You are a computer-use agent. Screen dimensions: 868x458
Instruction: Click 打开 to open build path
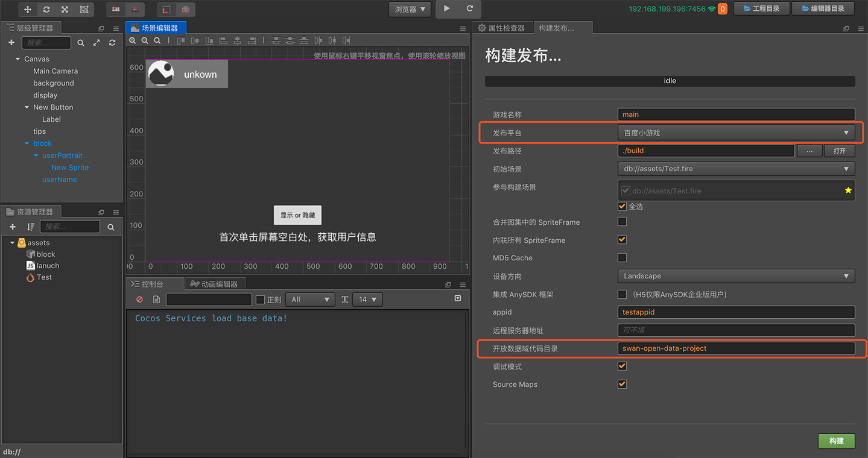tap(840, 151)
